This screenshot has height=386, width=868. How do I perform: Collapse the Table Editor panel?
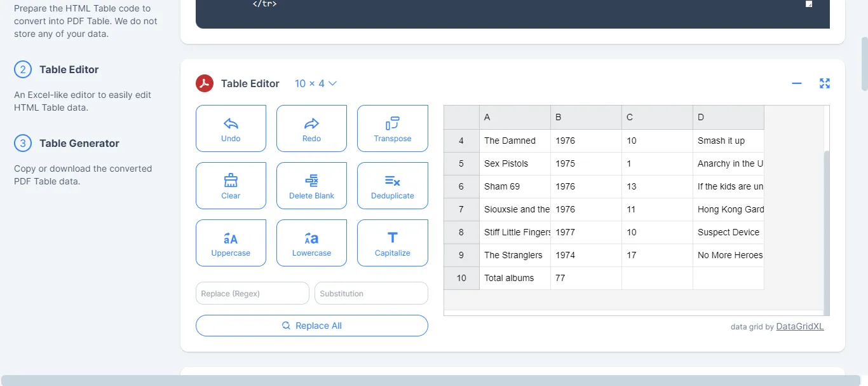click(796, 83)
